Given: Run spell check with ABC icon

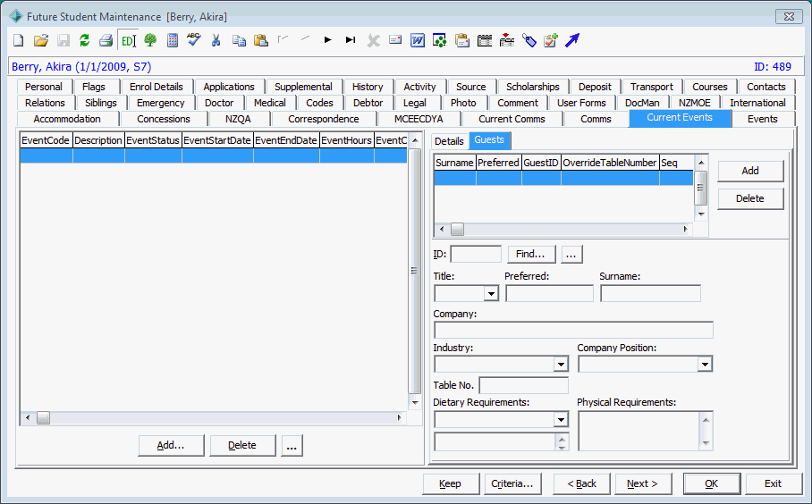Looking at the screenshot, I should 194,40.
